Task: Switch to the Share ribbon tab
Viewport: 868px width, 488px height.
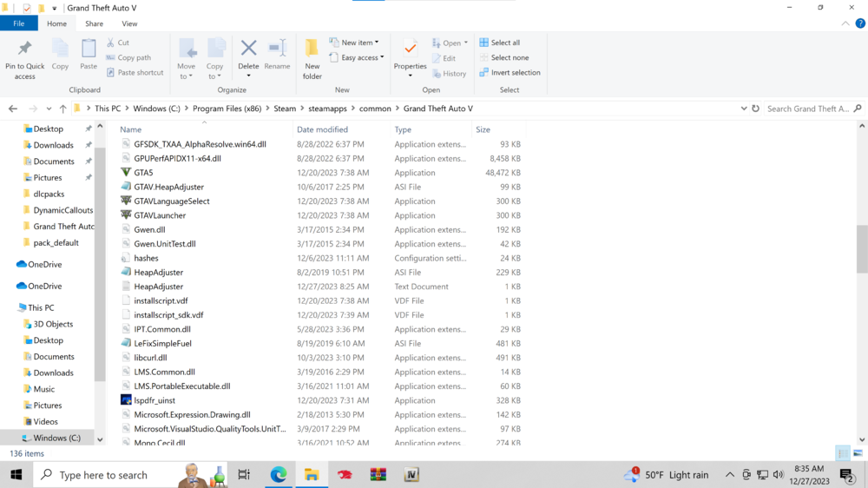Action: tap(94, 23)
